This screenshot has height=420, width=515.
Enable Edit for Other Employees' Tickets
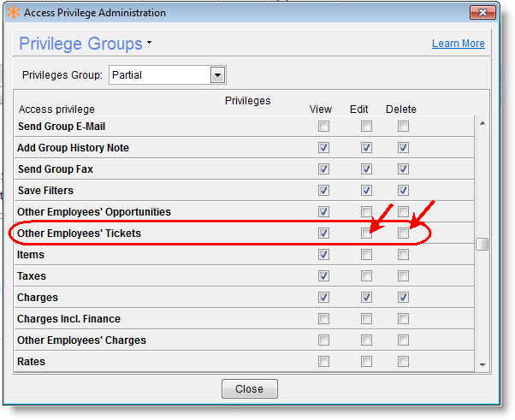(x=366, y=234)
